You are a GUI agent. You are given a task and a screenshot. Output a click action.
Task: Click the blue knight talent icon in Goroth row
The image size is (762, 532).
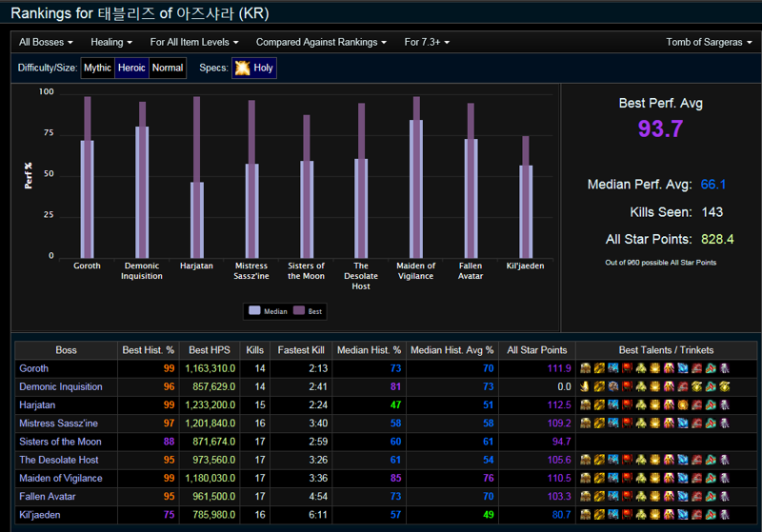(x=613, y=368)
